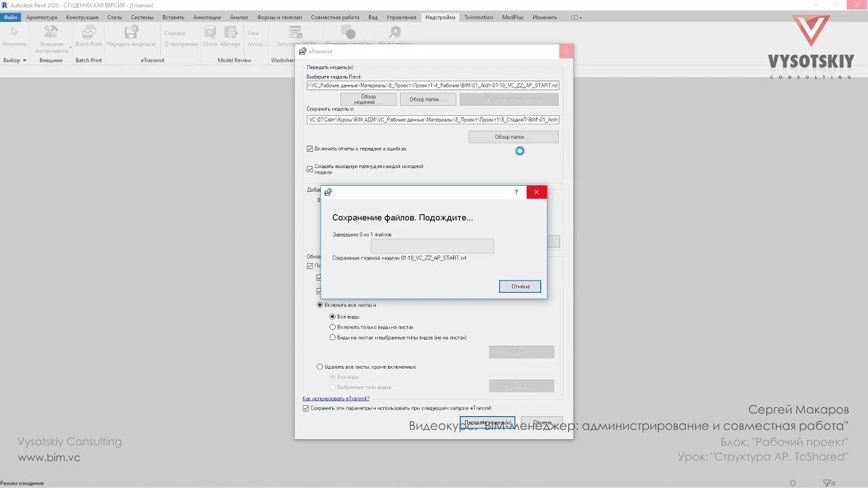Select 'Виды на листах и выбранные типы видов' radio

coord(333,337)
